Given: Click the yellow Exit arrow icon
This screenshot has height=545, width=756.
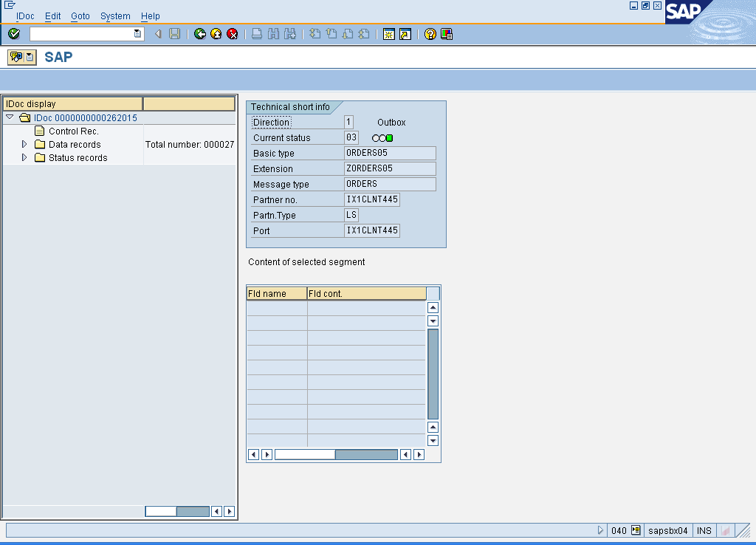Looking at the screenshot, I should click(x=216, y=34).
